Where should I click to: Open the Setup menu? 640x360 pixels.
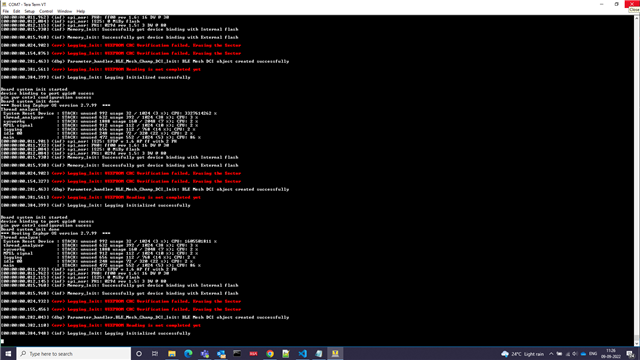pos(29,11)
